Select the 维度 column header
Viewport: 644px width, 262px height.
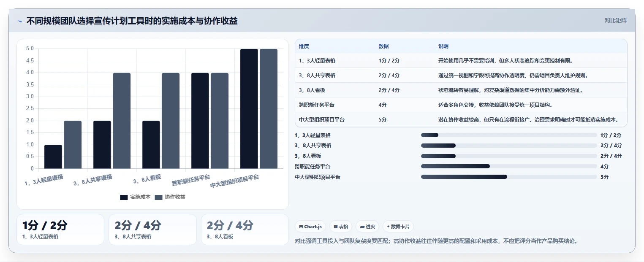(x=304, y=46)
